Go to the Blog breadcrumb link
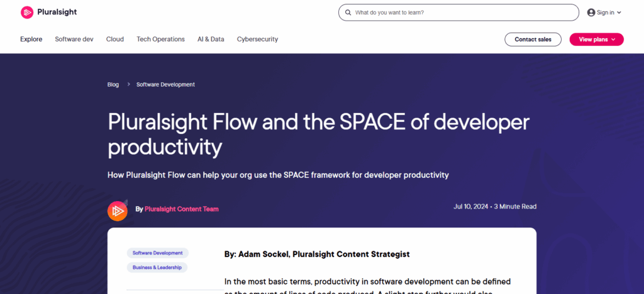The image size is (644, 294). coord(113,84)
